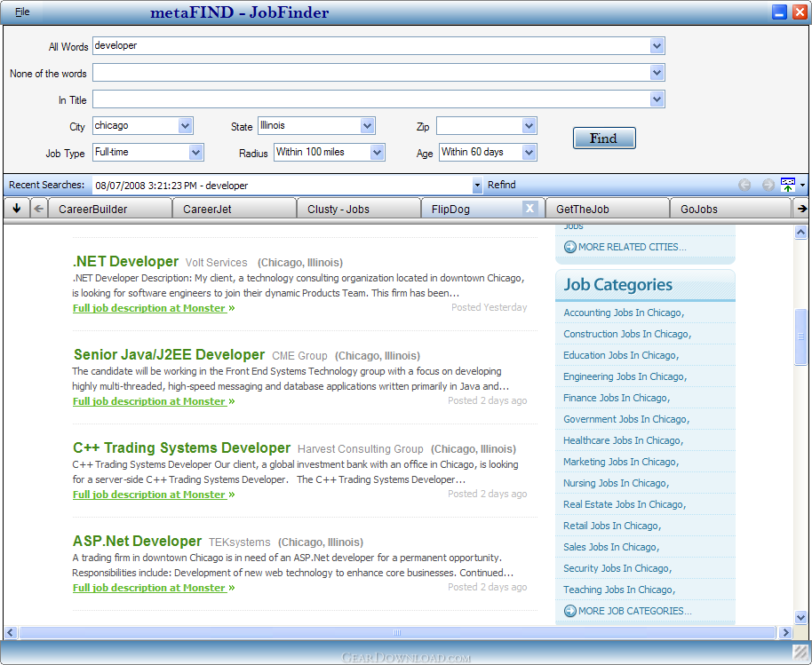Open full job description for ASP.Net Developer
The height and width of the screenshot is (665, 812).
click(154, 588)
